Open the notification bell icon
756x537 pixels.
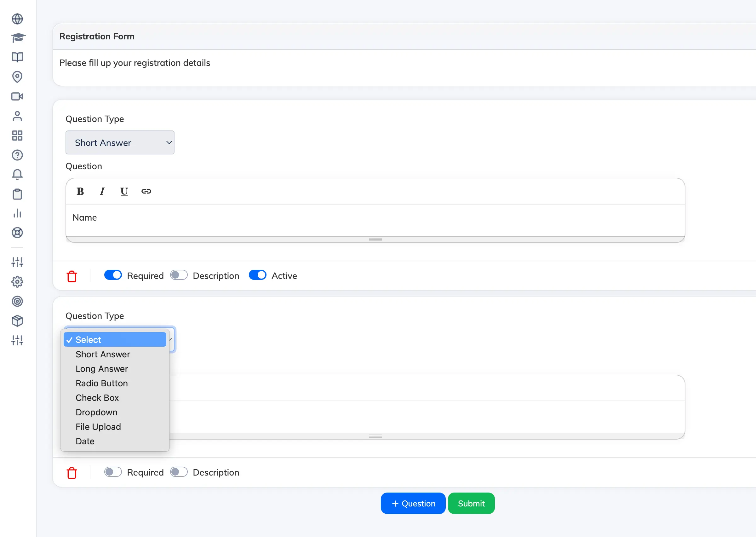17,174
